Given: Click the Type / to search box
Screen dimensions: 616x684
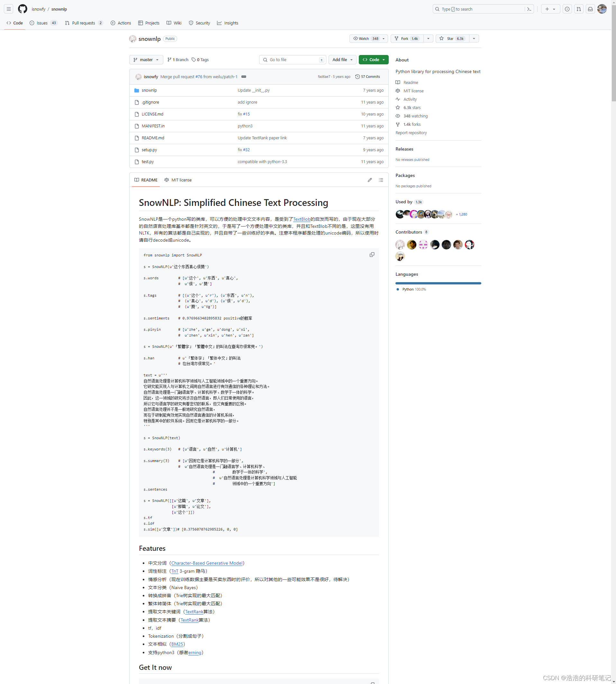Looking at the screenshot, I should pos(483,9).
